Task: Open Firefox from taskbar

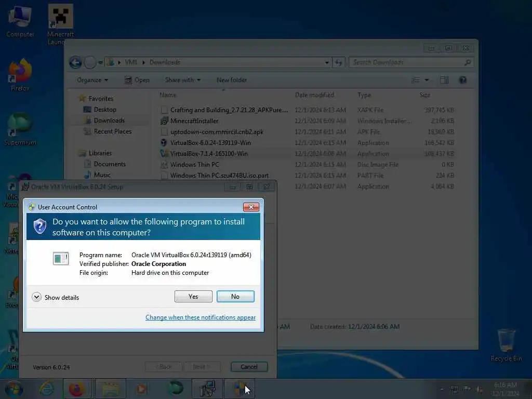Action: click(77, 389)
